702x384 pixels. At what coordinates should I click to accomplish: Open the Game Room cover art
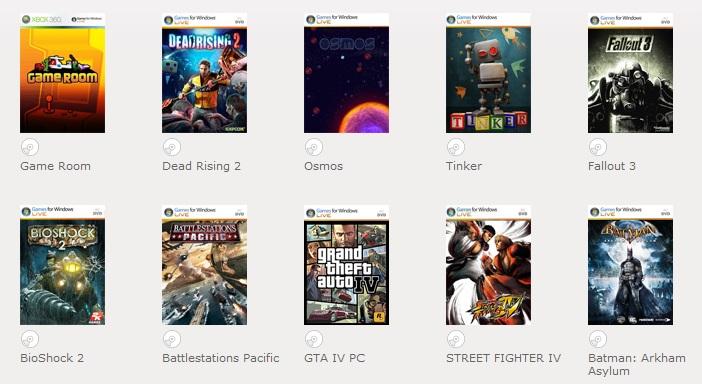tap(63, 73)
